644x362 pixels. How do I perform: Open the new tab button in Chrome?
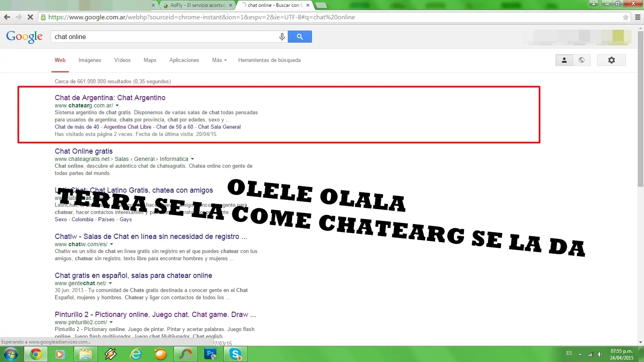[x=321, y=5]
